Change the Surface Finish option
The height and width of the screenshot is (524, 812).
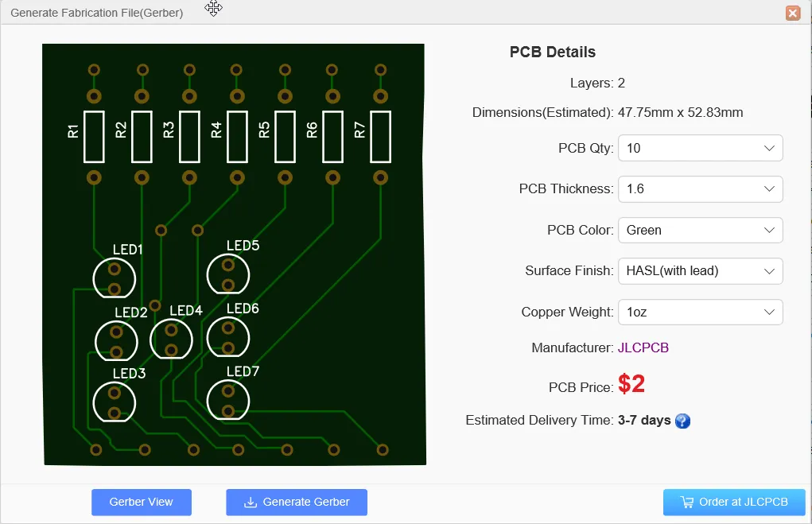point(700,271)
